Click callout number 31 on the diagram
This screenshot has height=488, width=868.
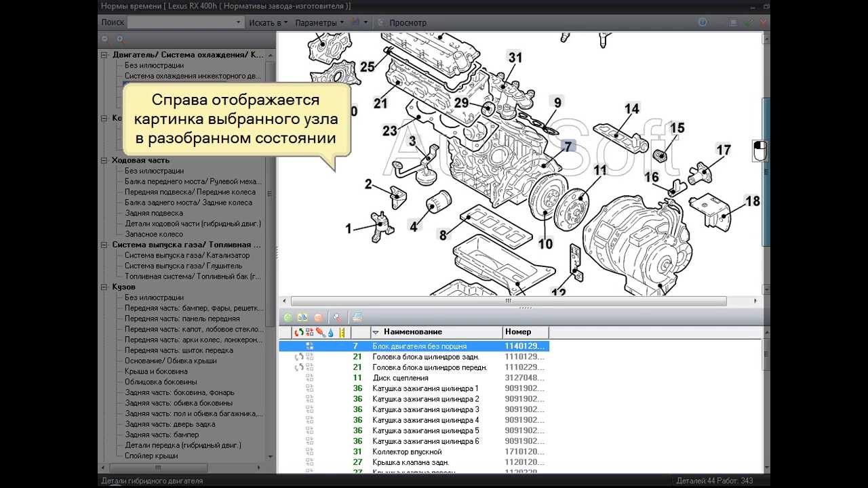point(515,58)
